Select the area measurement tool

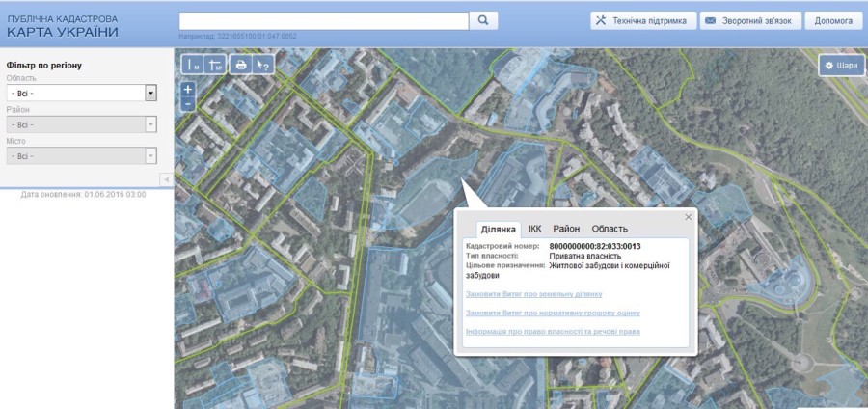[214, 65]
